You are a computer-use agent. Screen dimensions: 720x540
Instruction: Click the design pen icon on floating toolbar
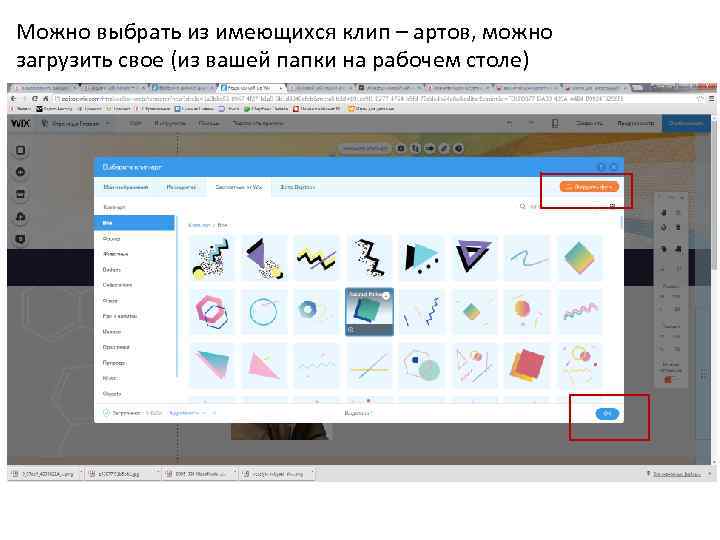[444, 148]
